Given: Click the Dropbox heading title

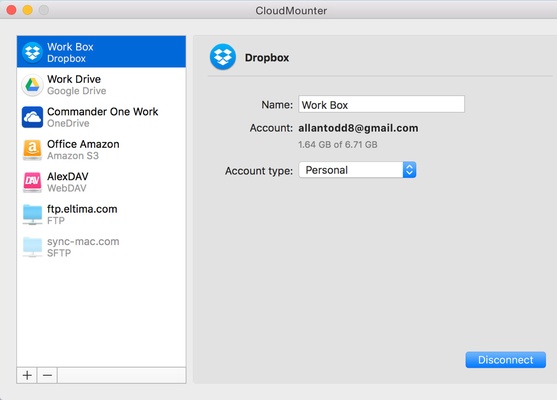Looking at the screenshot, I should (267, 58).
